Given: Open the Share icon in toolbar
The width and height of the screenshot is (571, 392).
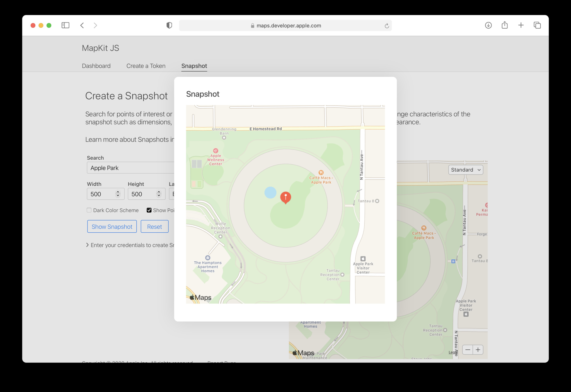Looking at the screenshot, I should [505, 25].
